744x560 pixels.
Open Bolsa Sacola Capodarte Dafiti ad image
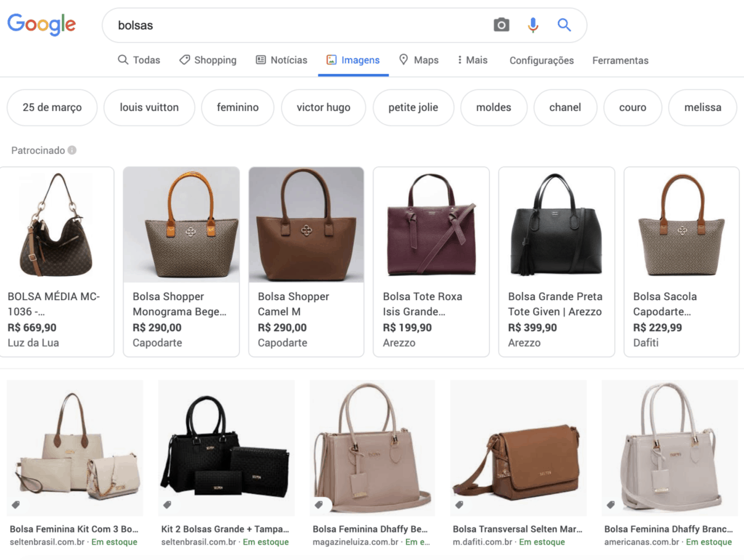[x=682, y=225]
